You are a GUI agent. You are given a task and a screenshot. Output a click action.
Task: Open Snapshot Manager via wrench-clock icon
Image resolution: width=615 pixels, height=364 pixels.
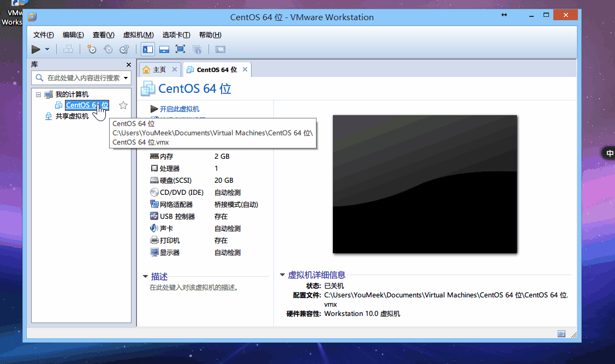124,49
